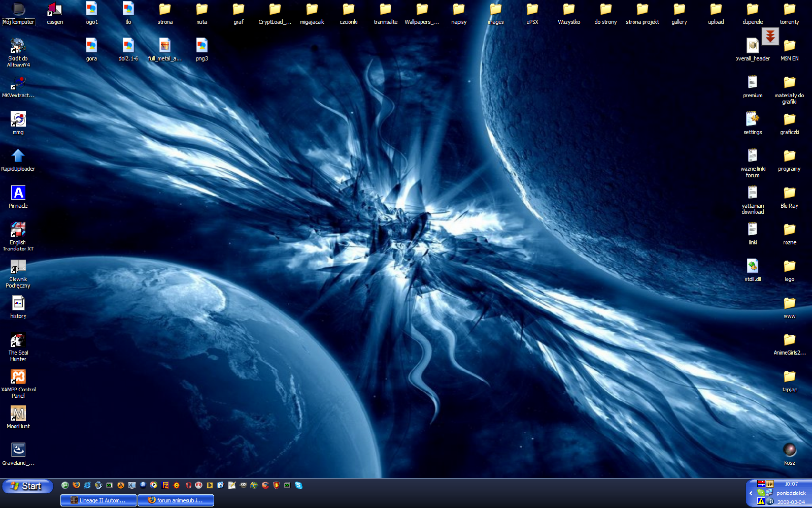Screen dimensions: 812x508
Task: Launch uTorrent from quick launch bar
Action: [x=65, y=485]
